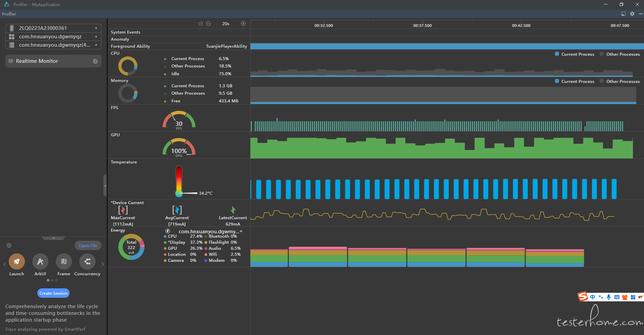This screenshot has width=644, height=335.
Task: Click the DevEco app logo in title bar
Action: coord(7,4)
